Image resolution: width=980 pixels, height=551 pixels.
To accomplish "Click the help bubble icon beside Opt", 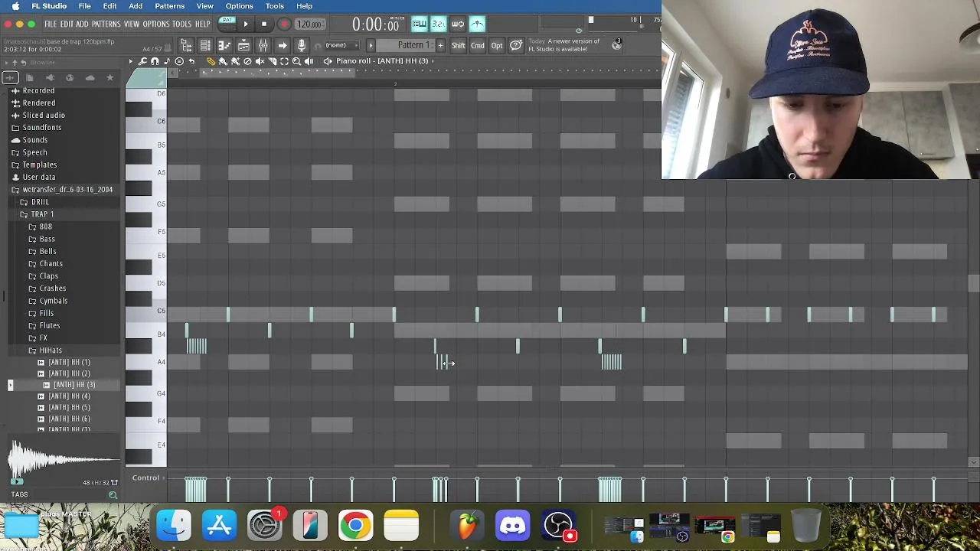I will (x=516, y=46).
